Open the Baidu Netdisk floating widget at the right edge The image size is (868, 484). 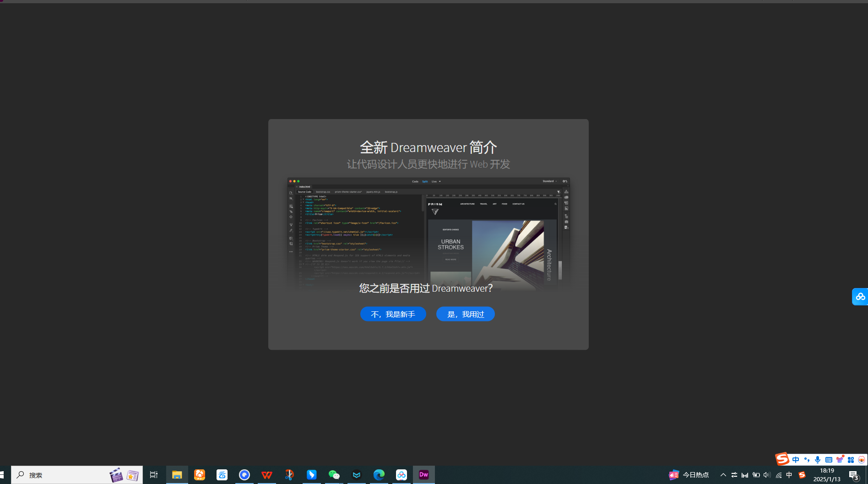(860, 297)
